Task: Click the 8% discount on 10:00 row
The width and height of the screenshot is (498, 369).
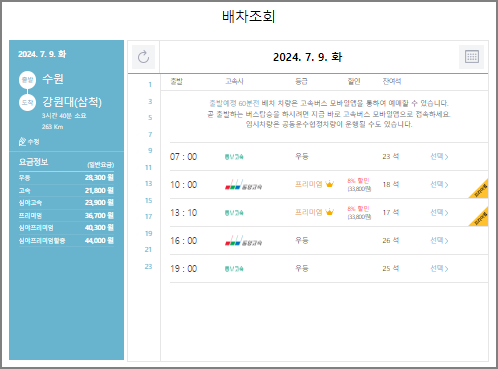Action: (x=359, y=181)
